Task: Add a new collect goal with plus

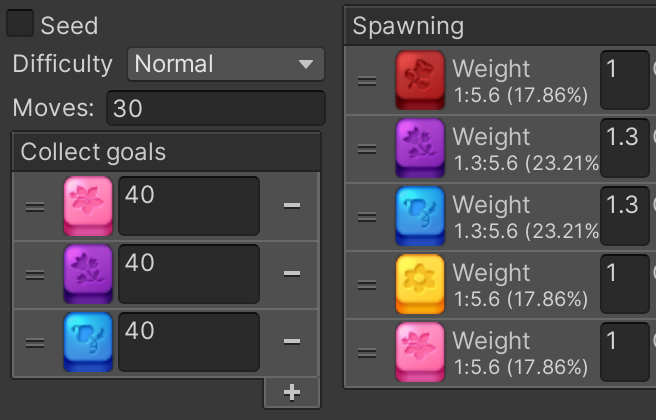Action: (x=292, y=392)
